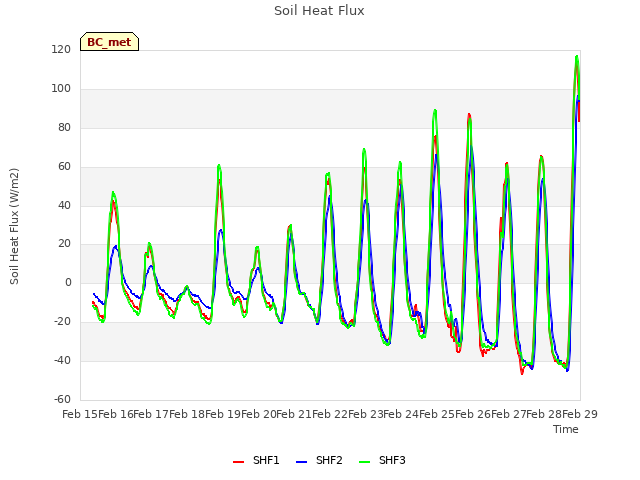Click the 20 y-axis tick label
The height and width of the screenshot is (480, 640).
pos(64,244)
